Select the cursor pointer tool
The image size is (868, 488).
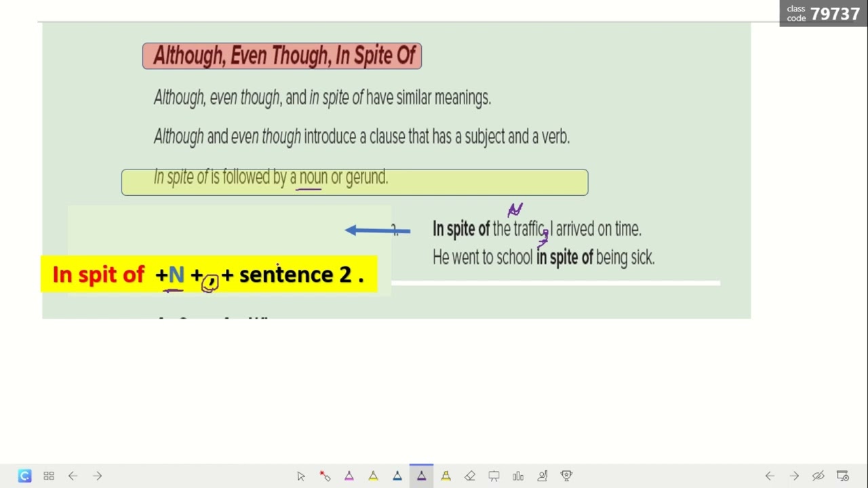pyautogui.click(x=301, y=476)
